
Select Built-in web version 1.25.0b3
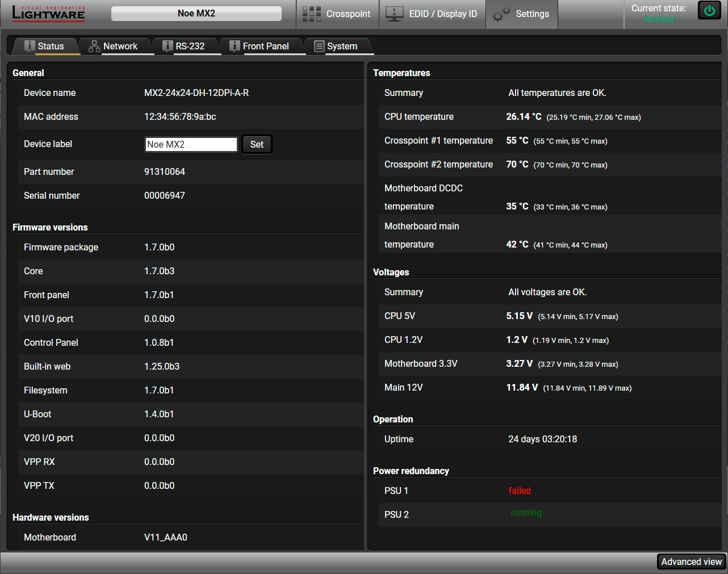coord(162,366)
